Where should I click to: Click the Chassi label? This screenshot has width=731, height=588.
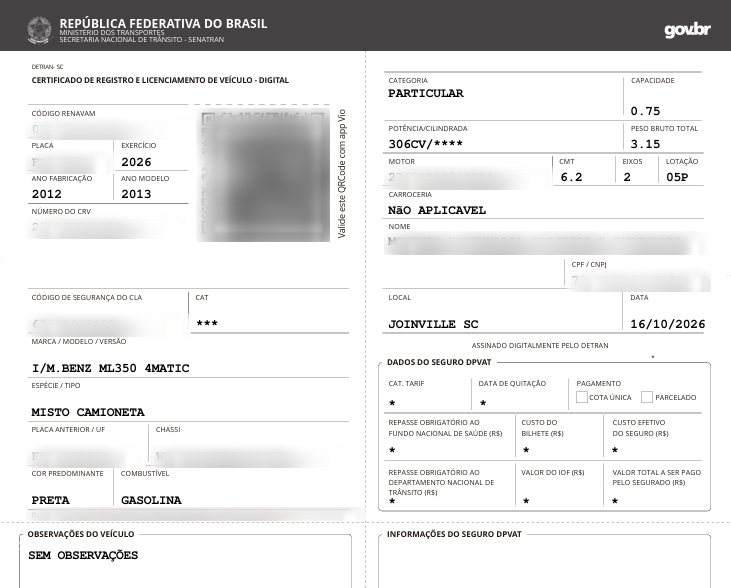coord(168,429)
